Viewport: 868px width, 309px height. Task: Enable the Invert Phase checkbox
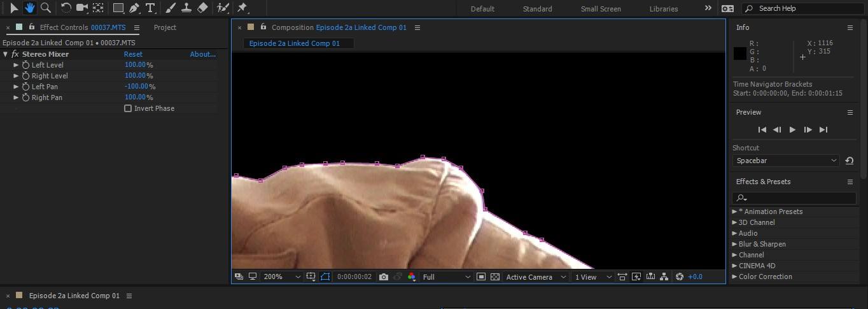click(x=128, y=108)
